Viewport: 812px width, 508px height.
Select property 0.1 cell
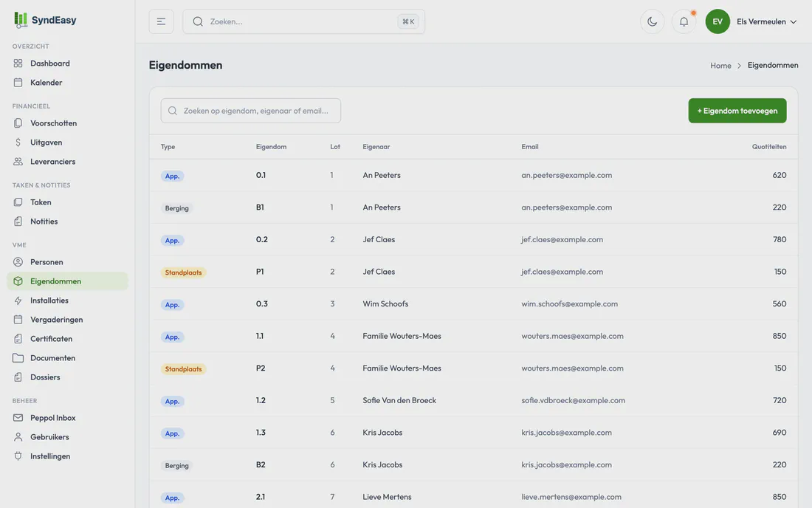[261, 175]
